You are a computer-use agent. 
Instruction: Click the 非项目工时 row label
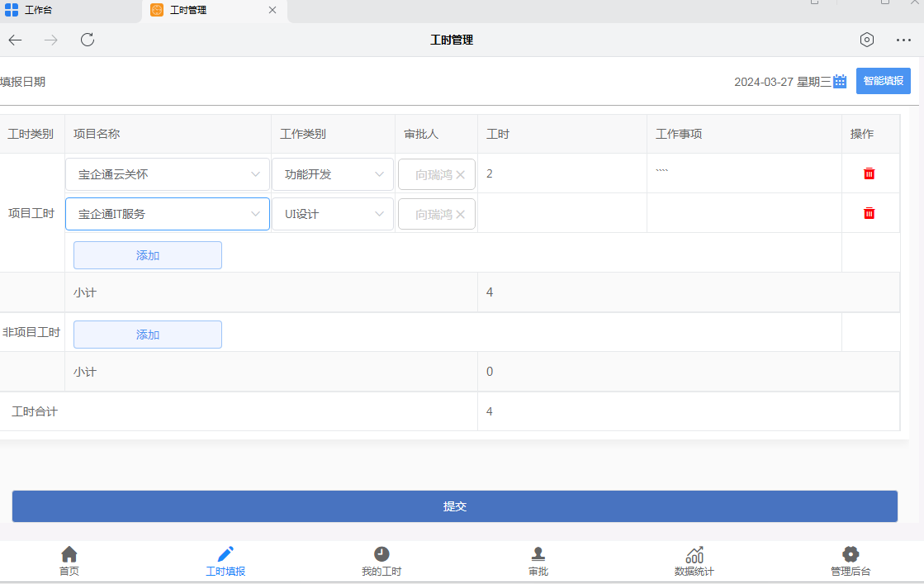[31, 332]
